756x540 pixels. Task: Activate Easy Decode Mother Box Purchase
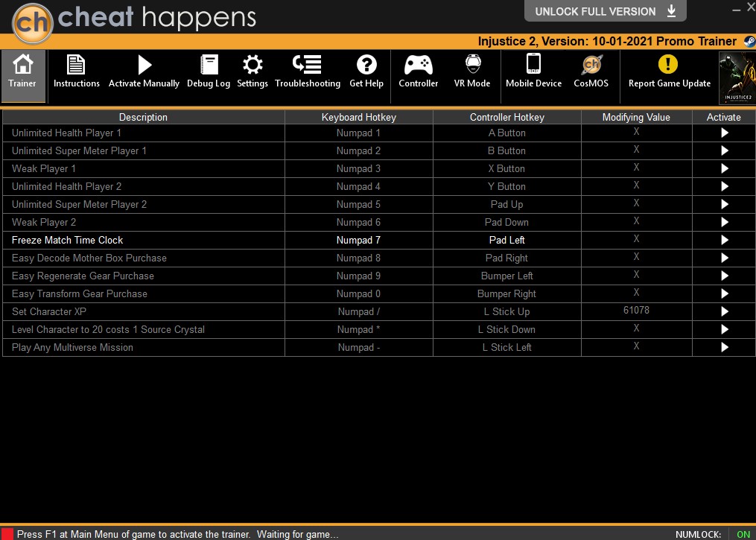click(724, 258)
